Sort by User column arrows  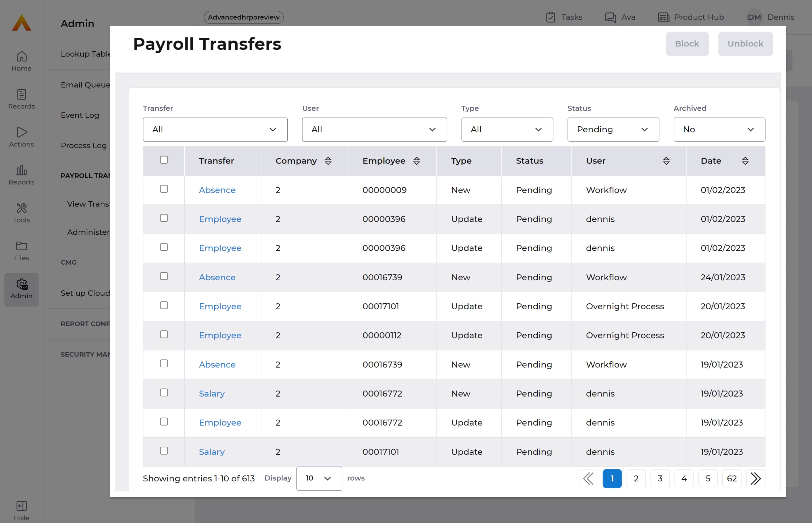[666, 161]
